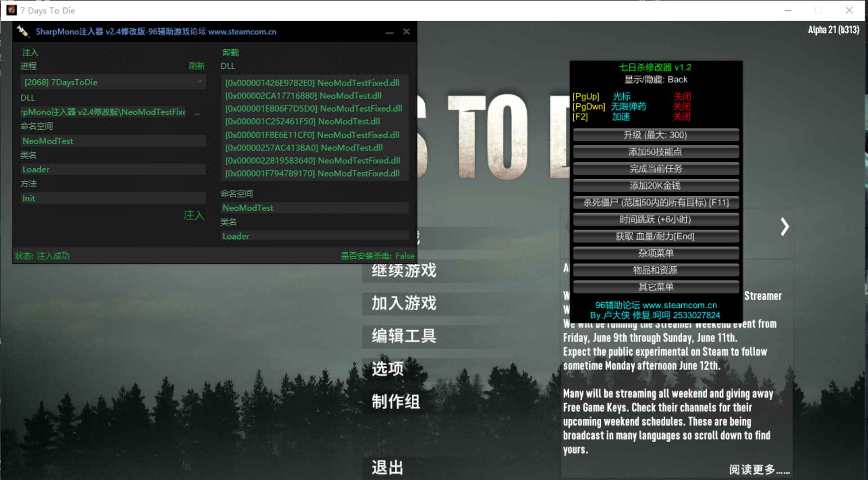The height and width of the screenshot is (480, 868).
Task: Select 继续游戏 from main menu
Action: point(404,271)
